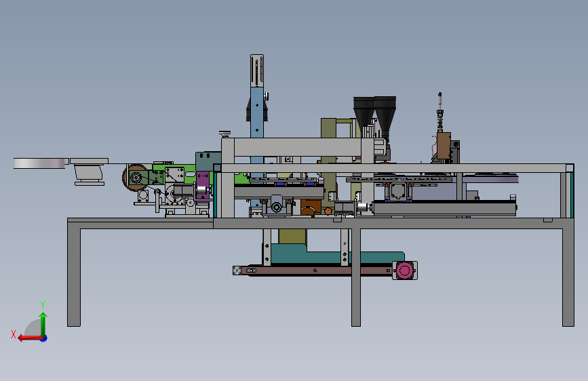
Task: Select the gray slotted bracket atop the blue column
Action: (x=257, y=71)
